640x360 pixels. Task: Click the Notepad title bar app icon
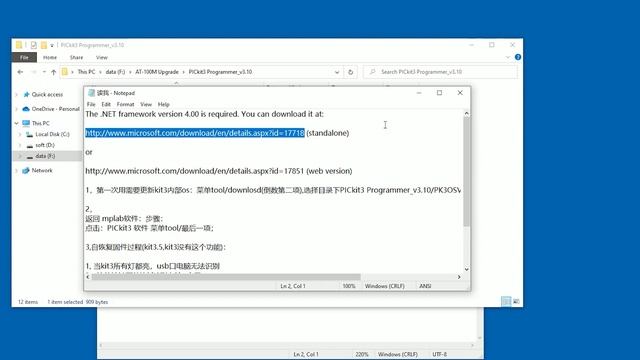pos(91,93)
